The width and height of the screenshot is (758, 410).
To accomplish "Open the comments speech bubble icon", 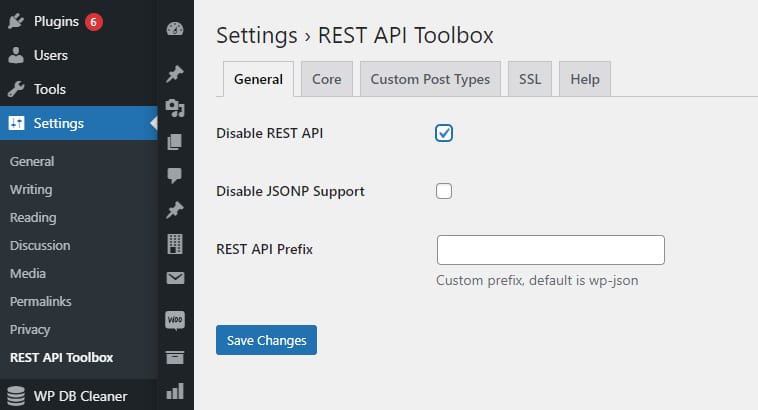I will click(175, 175).
